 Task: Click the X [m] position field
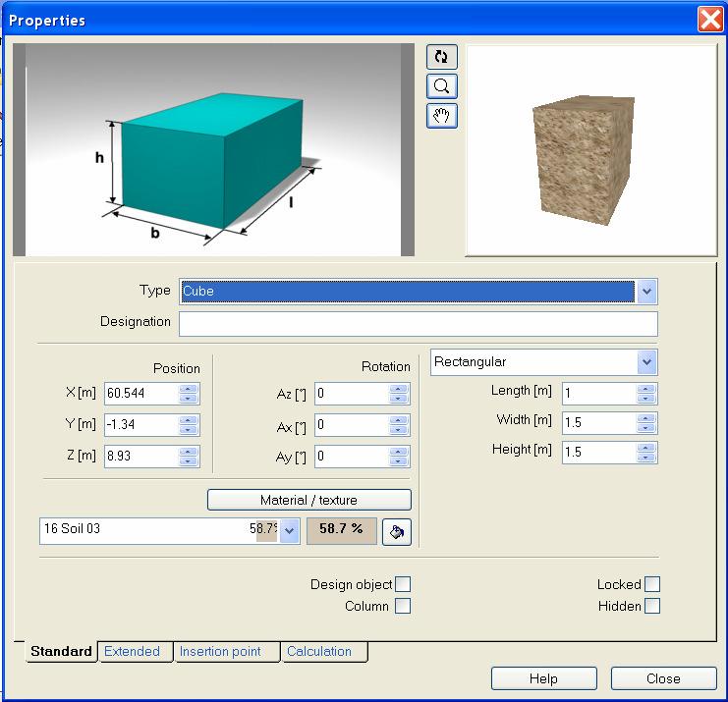click(x=141, y=394)
